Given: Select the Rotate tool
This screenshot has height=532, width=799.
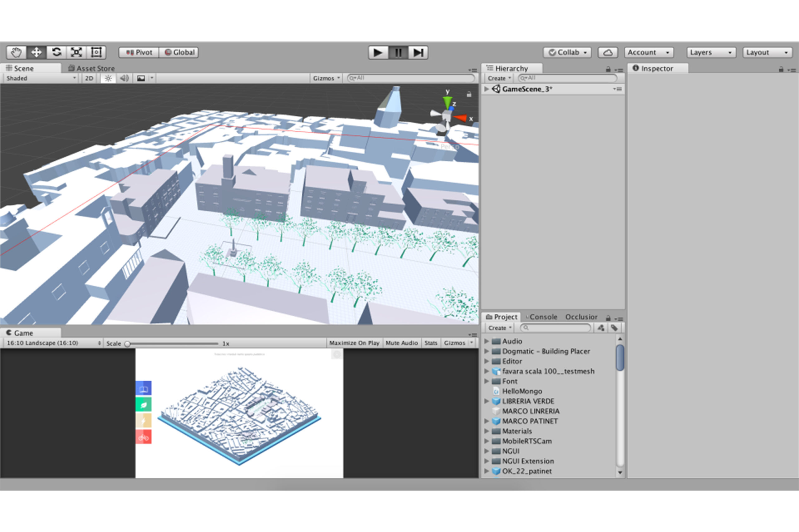Looking at the screenshot, I should point(56,53).
